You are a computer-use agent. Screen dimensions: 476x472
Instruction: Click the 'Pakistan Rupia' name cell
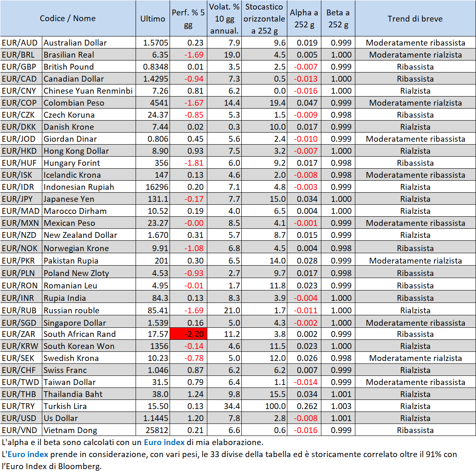(89, 260)
